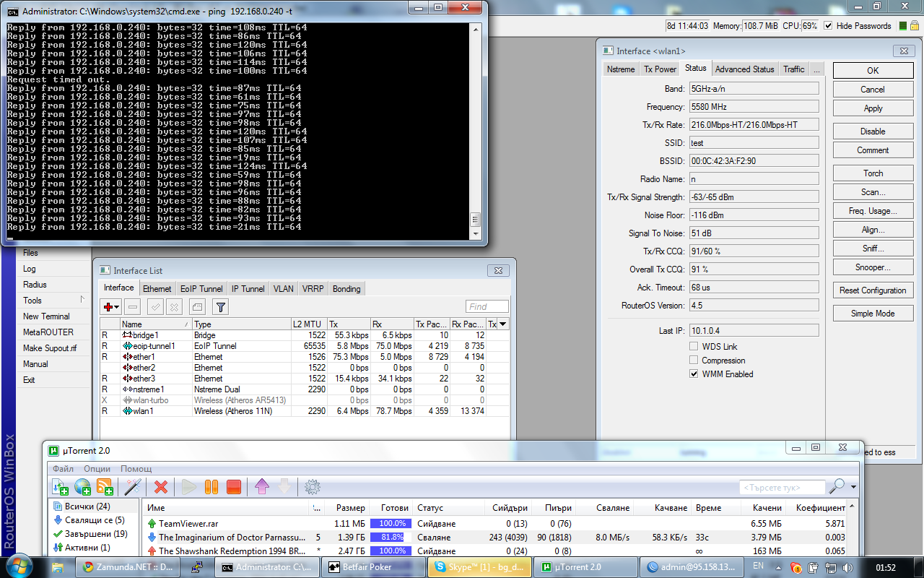Switch to the EoIP Tunnel tab
The image size is (924, 578).
tap(201, 289)
